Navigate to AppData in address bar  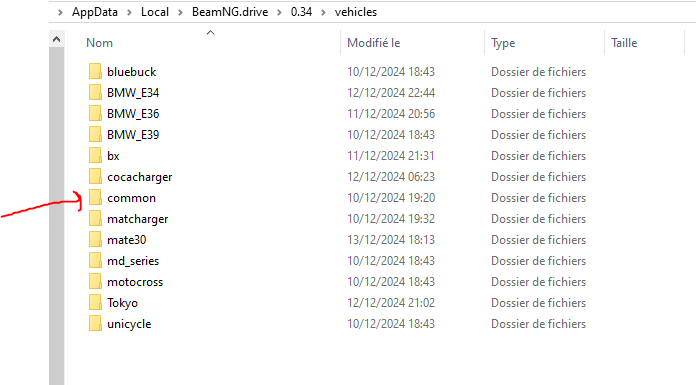click(x=95, y=12)
